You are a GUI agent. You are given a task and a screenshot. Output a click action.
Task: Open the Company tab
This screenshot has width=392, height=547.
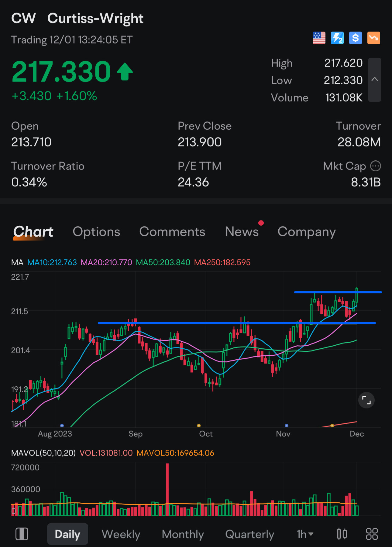307,232
